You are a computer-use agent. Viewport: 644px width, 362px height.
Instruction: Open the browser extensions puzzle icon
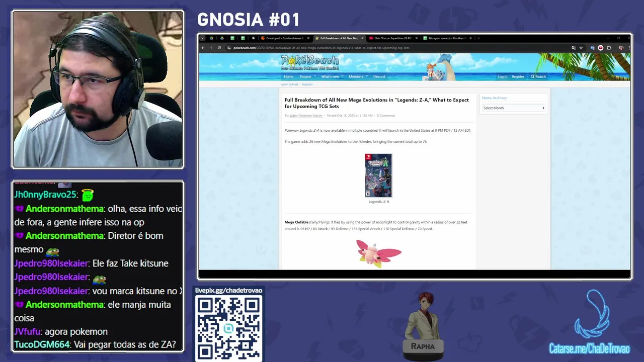pos(609,48)
